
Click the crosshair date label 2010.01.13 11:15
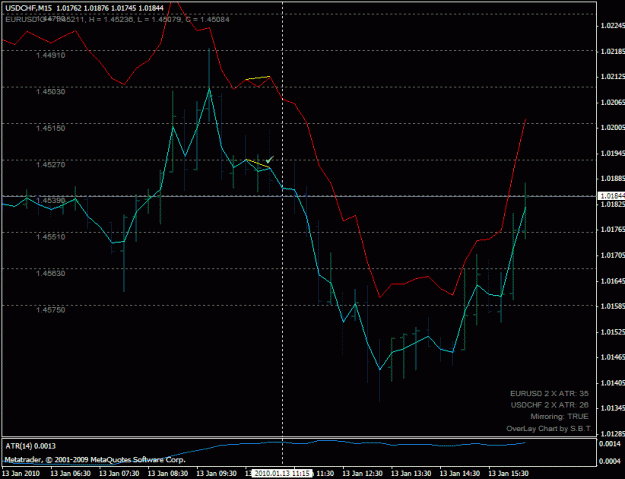[282, 473]
